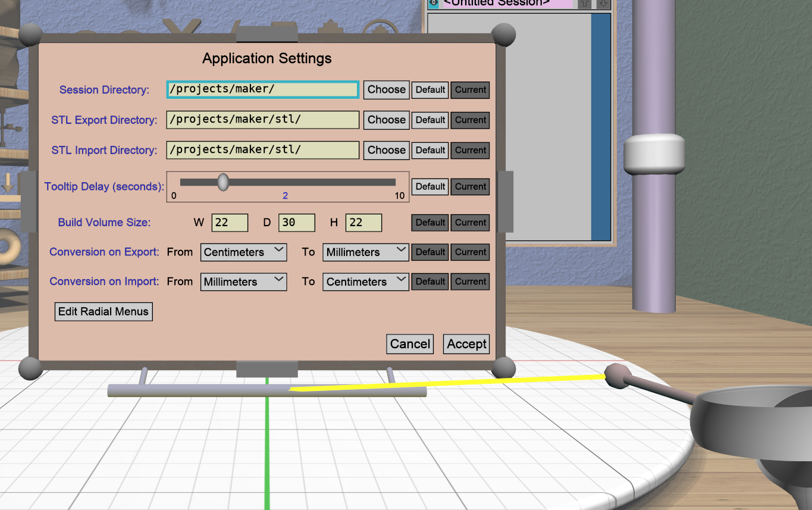
Task: Click the eye icon beside Untitled Session
Action: point(433,3)
